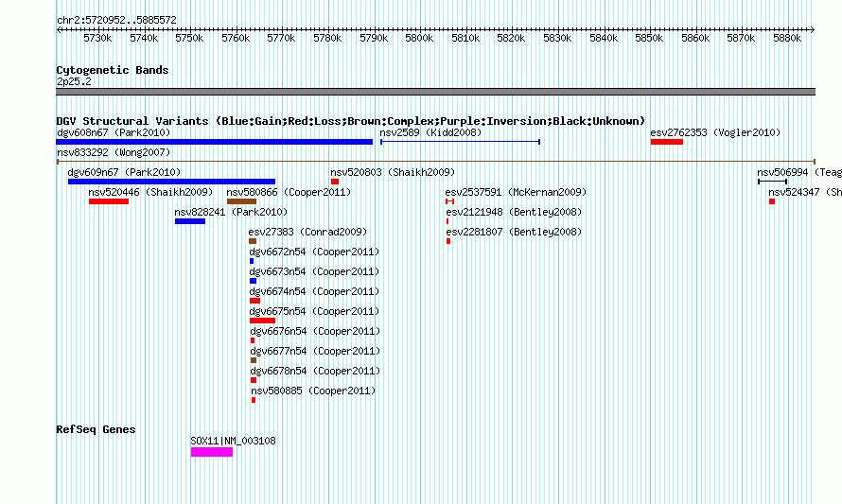Open the SOX11|NM_003108 gene label

[x=233, y=441]
